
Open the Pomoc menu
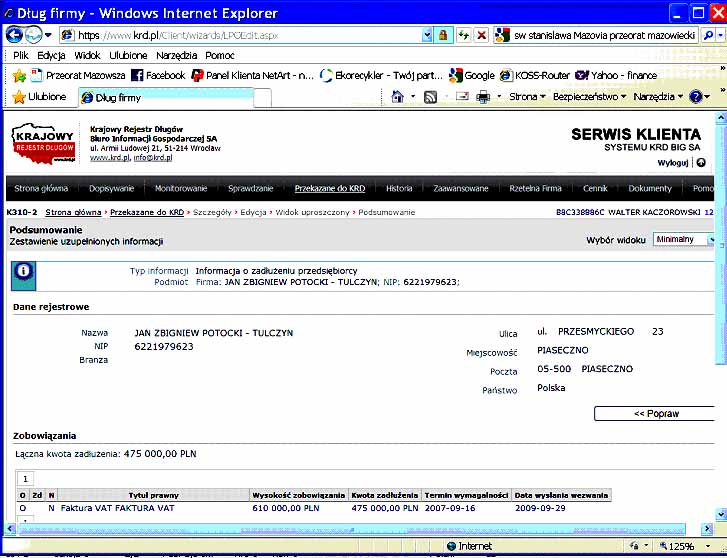220,56
